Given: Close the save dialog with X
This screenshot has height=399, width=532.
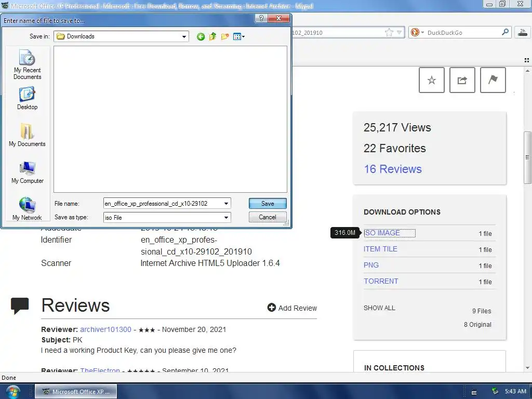Looking at the screenshot, I should coord(278,18).
